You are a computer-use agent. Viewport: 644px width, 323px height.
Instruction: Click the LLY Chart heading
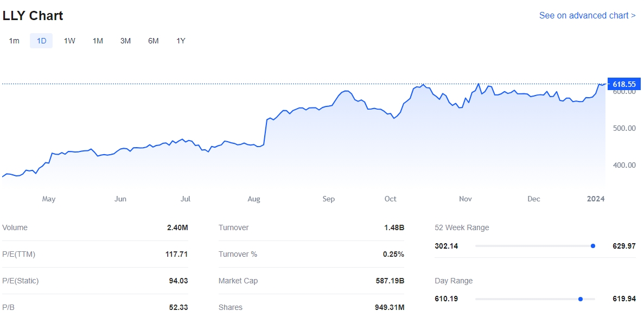point(33,16)
